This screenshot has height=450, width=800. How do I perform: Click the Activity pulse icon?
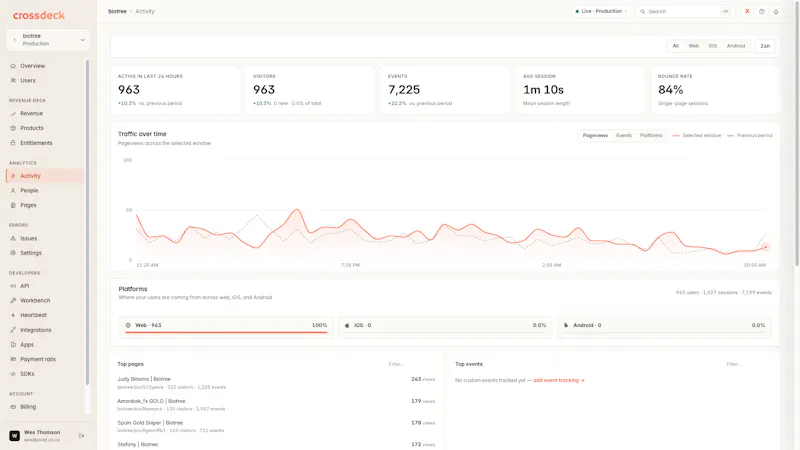tap(13, 176)
